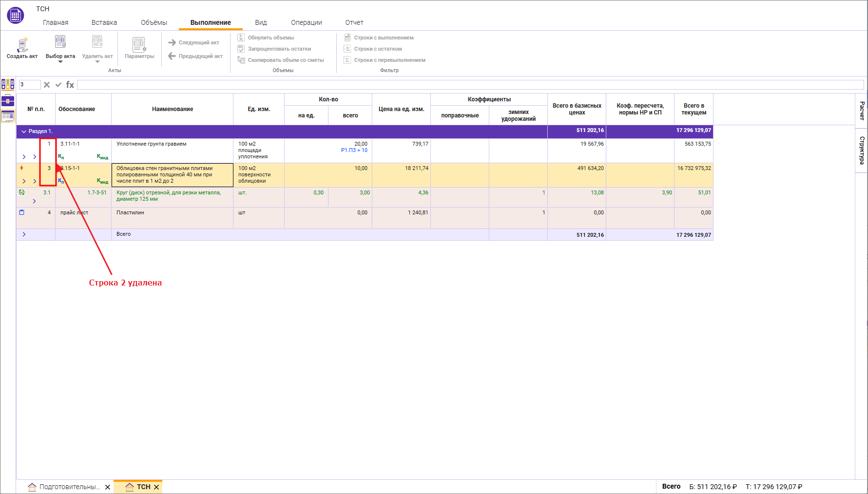The image size is (868, 494).
Task: Enable the Строки с перевыполнением filter
Action: (385, 60)
